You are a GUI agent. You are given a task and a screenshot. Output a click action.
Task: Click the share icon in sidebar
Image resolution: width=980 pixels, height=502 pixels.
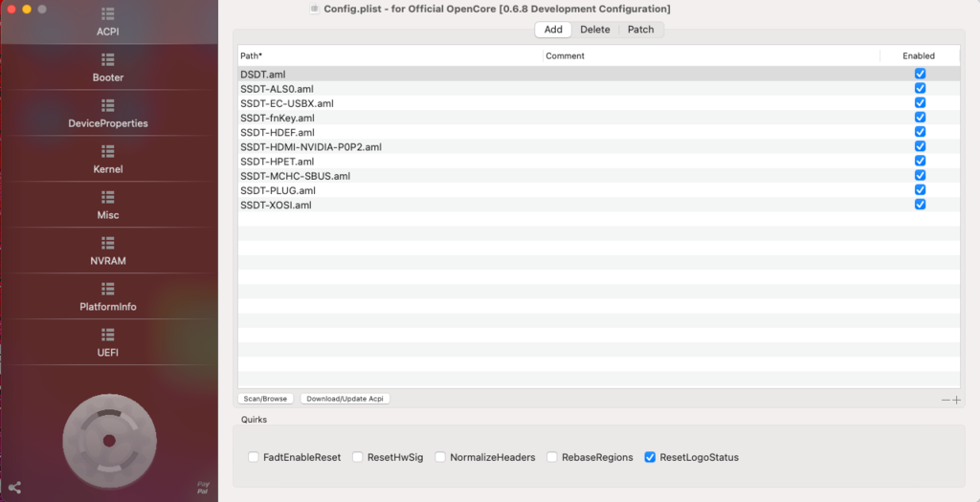[x=14, y=487]
